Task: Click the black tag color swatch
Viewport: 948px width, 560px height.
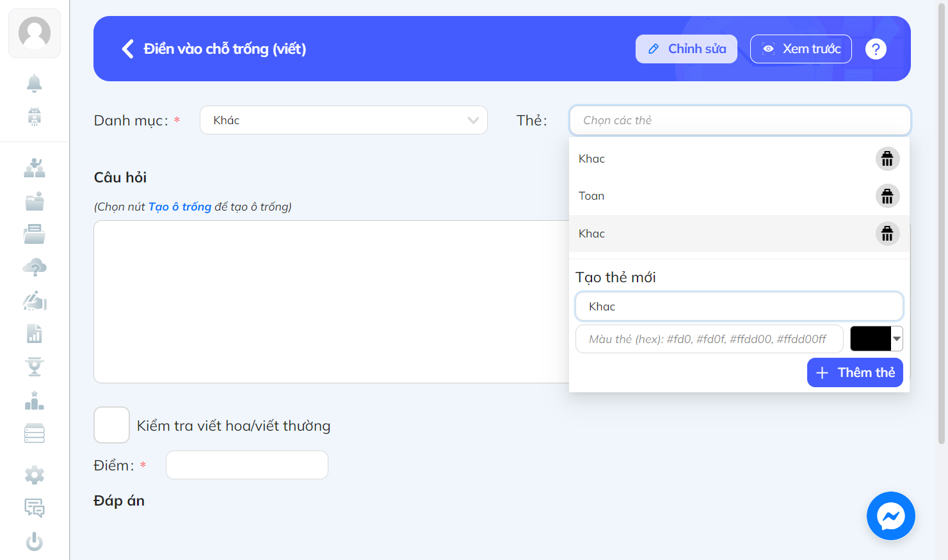Action: tap(871, 339)
